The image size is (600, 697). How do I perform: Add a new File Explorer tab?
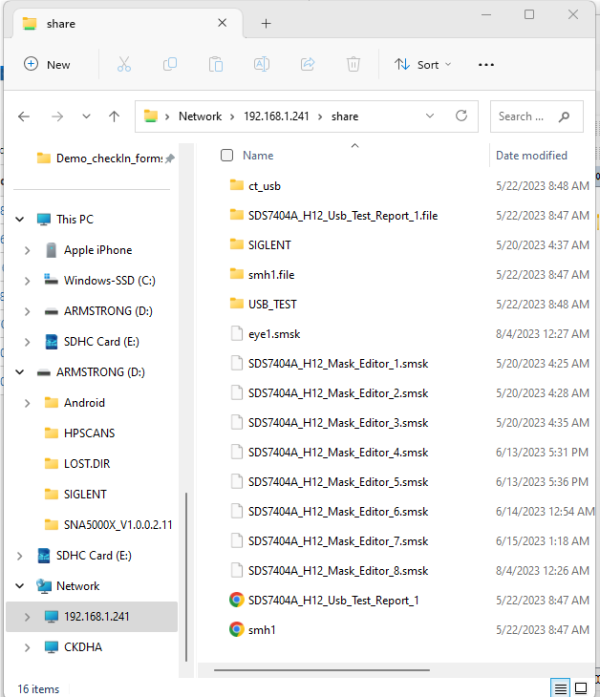(x=266, y=23)
